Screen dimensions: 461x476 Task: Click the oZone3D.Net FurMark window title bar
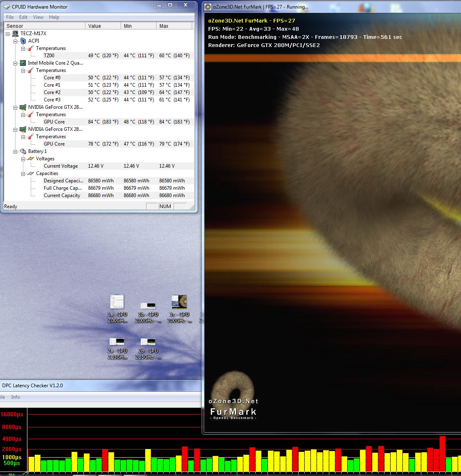tap(333, 7)
